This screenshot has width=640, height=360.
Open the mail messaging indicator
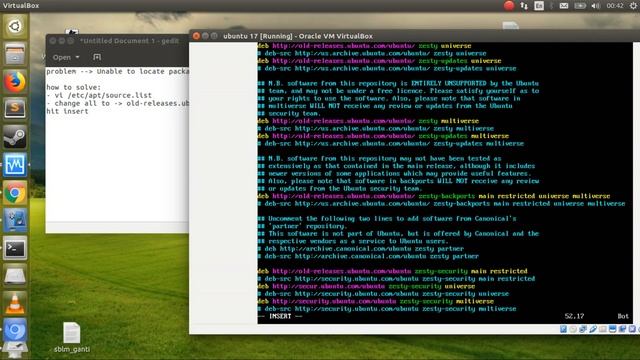[x=564, y=6]
